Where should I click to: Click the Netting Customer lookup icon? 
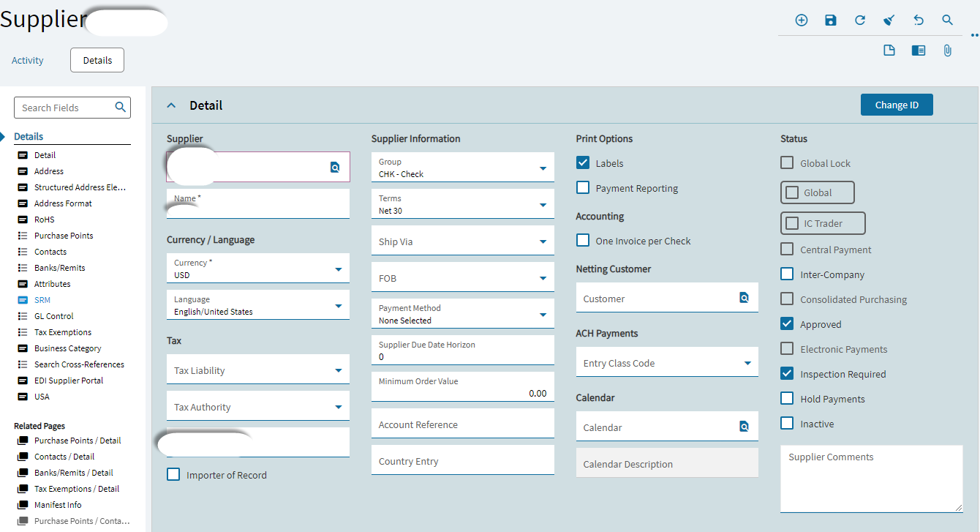pyautogui.click(x=744, y=298)
